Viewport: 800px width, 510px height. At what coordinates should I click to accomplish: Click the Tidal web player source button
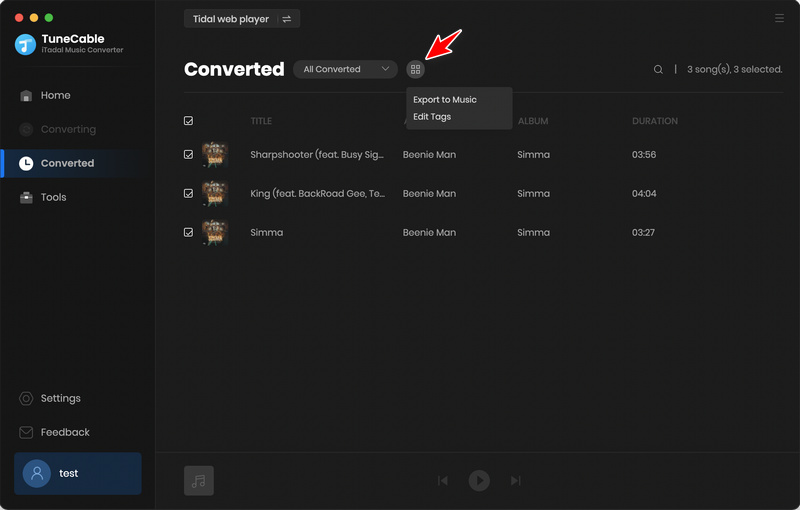pyautogui.click(x=242, y=19)
